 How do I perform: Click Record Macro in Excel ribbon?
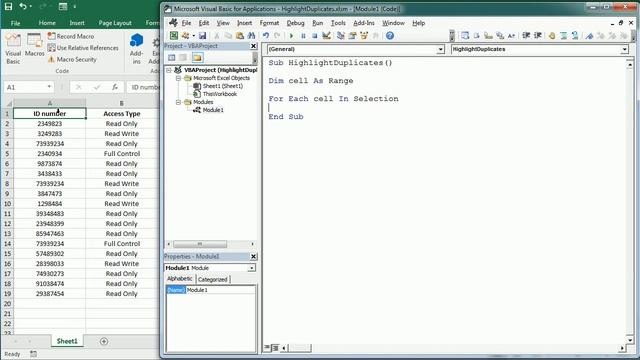point(71,36)
